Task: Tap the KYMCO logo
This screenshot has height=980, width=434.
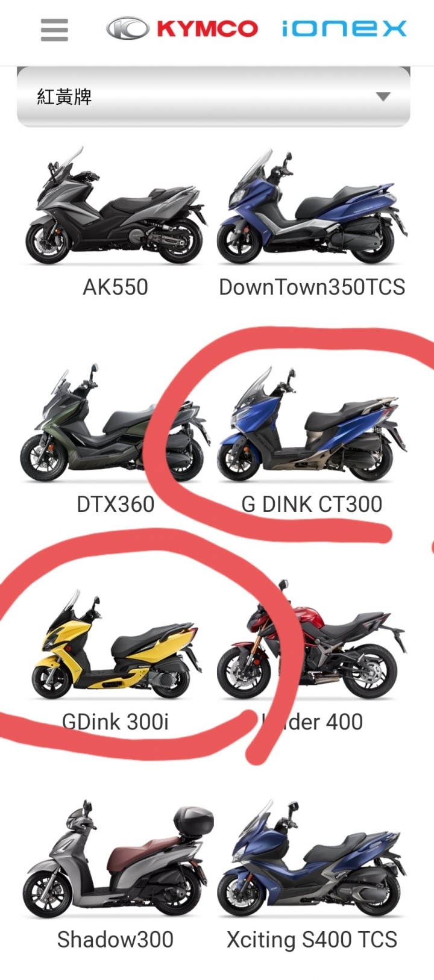Action: coord(182,28)
